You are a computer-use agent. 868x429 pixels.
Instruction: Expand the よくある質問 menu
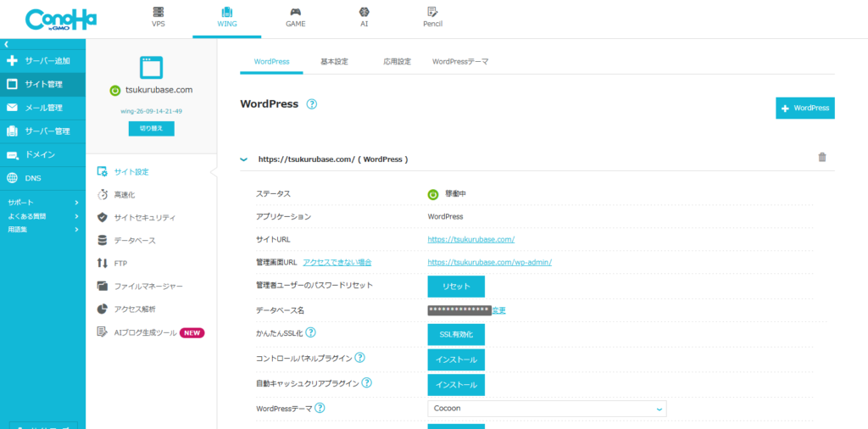pyautogui.click(x=42, y=216)
